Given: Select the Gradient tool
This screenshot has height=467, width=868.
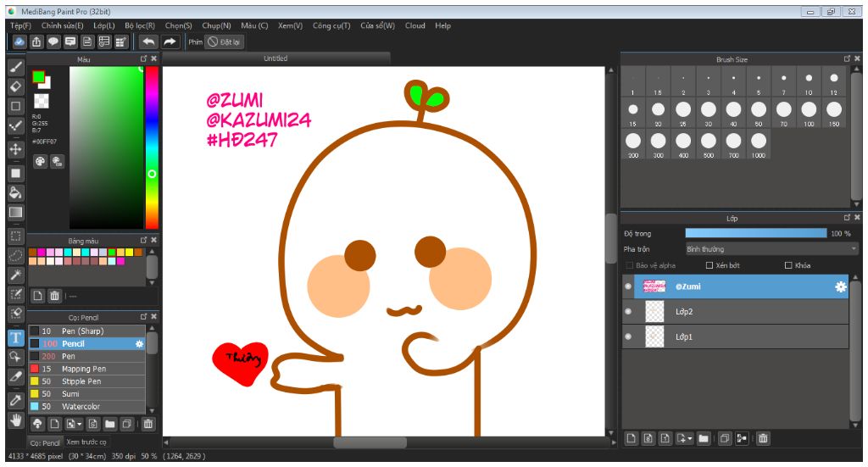Looking at the screenshot, I should (x=16, y=213).
